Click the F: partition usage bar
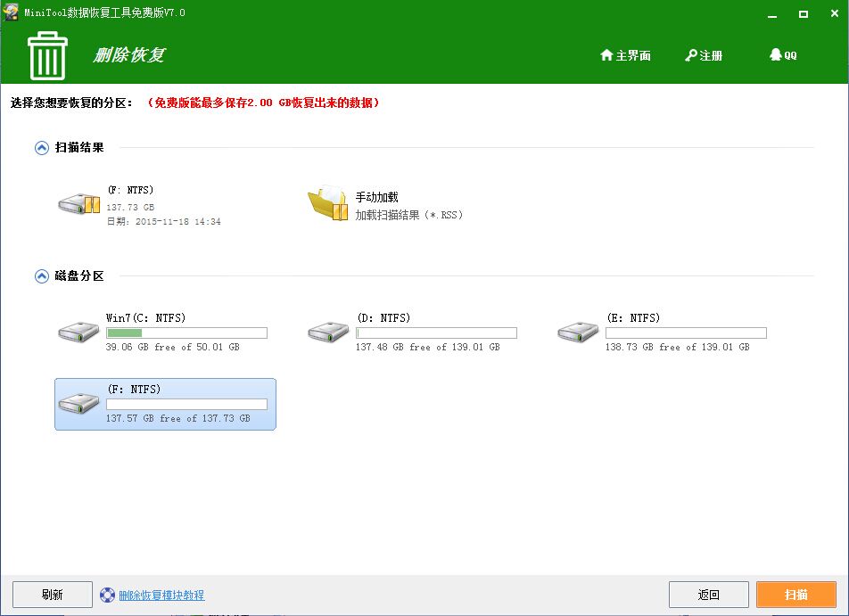 click(186, 404)
